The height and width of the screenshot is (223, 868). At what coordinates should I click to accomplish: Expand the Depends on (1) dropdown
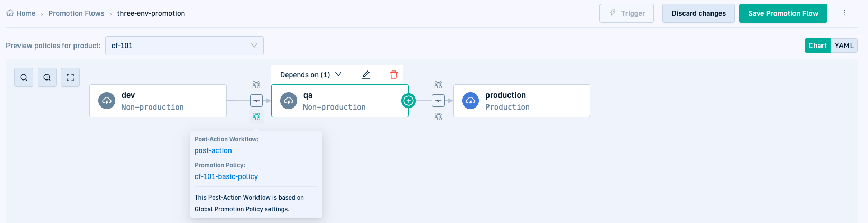pyautogui.click(x=311, y=75)
